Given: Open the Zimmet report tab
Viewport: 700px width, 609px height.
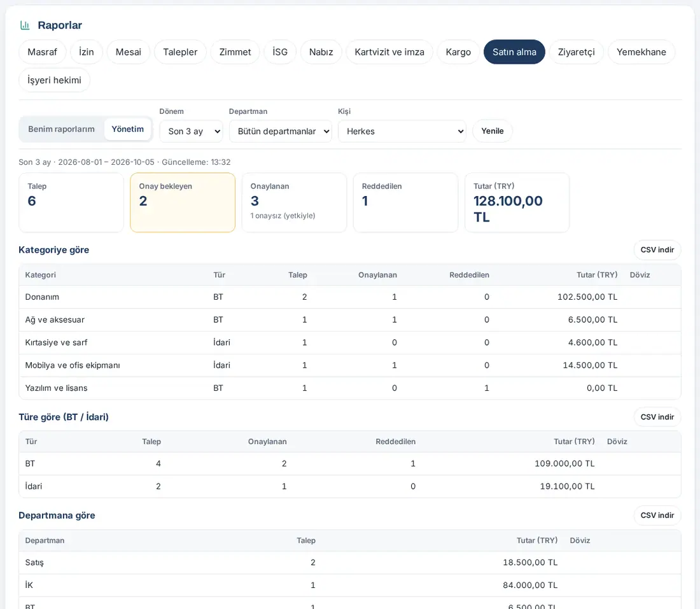Looking at the screenshot, I should pyautogui.click(x=235, y=52).
